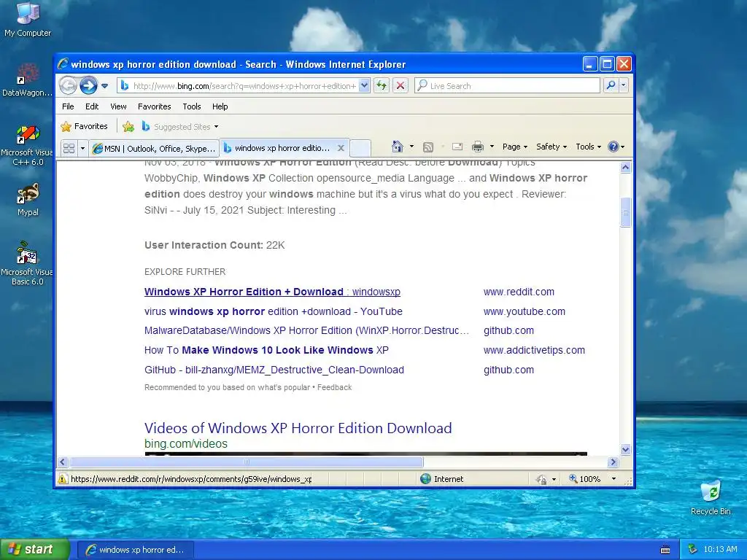The height and width of the screenshot is (560, 747).
Task: Click the status bar warning icon
Action: pos(63,479)
